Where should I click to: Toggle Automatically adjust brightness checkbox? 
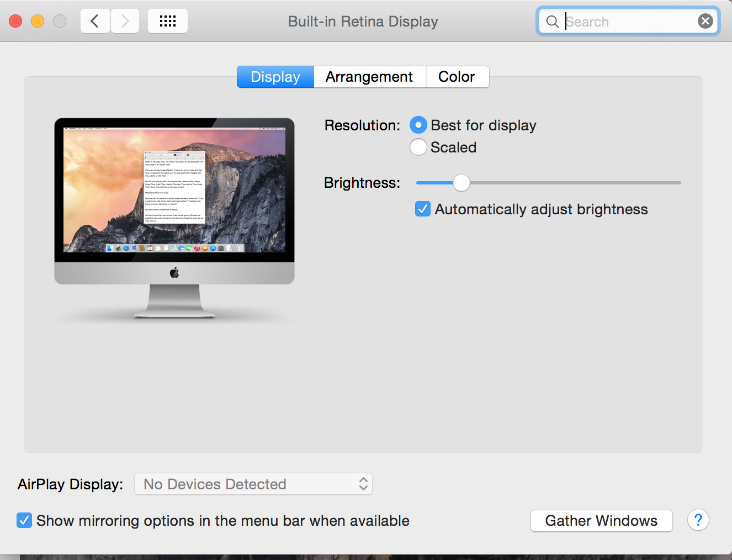coord(423,209)
